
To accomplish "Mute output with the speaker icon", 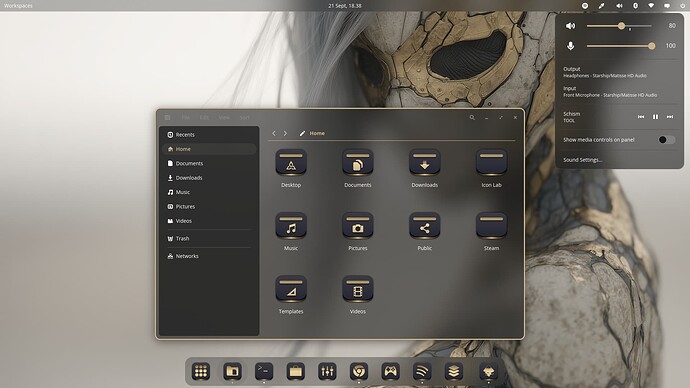I will tap(570, 26).
